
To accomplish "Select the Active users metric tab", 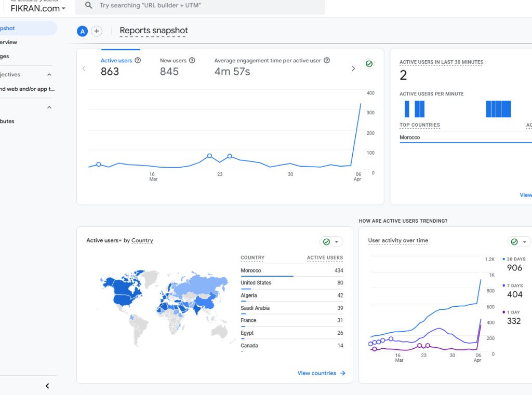I will 121,66.
